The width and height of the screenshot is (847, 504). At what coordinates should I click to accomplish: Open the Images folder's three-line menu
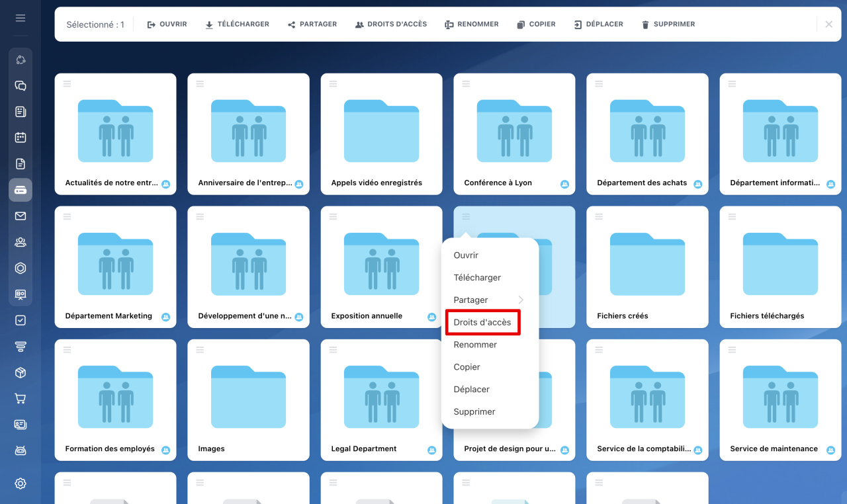[200, 350]
